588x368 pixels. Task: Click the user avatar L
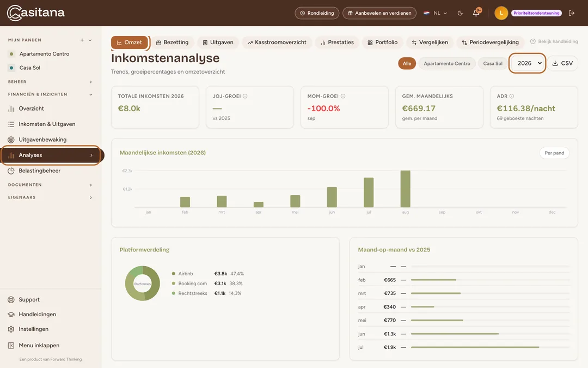(x=501, y=13)
